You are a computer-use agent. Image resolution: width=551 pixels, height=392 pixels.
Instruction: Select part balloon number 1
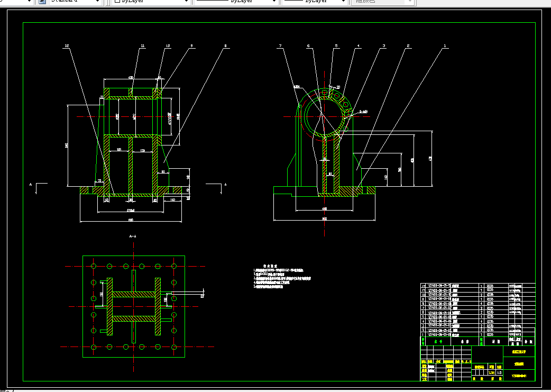click(x=445, y=46)
